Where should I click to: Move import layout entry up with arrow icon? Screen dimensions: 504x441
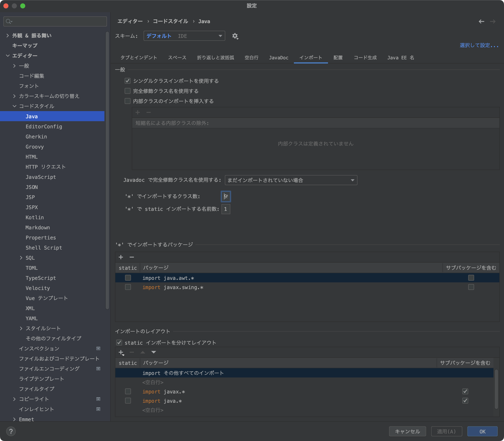point(142,352)
